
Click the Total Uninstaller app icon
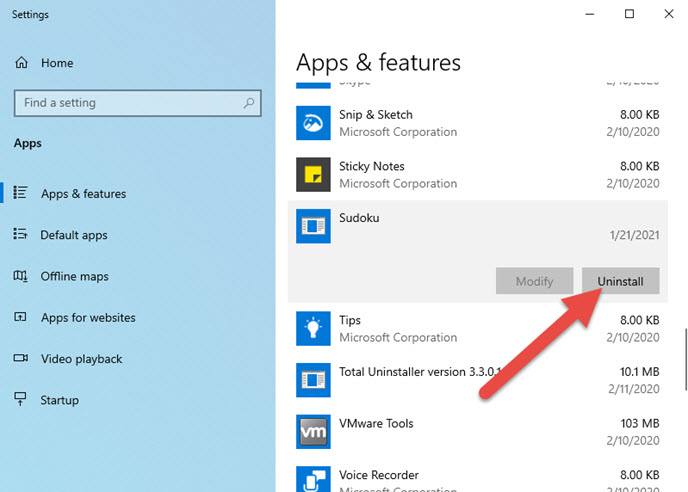(x=313, y=380)
